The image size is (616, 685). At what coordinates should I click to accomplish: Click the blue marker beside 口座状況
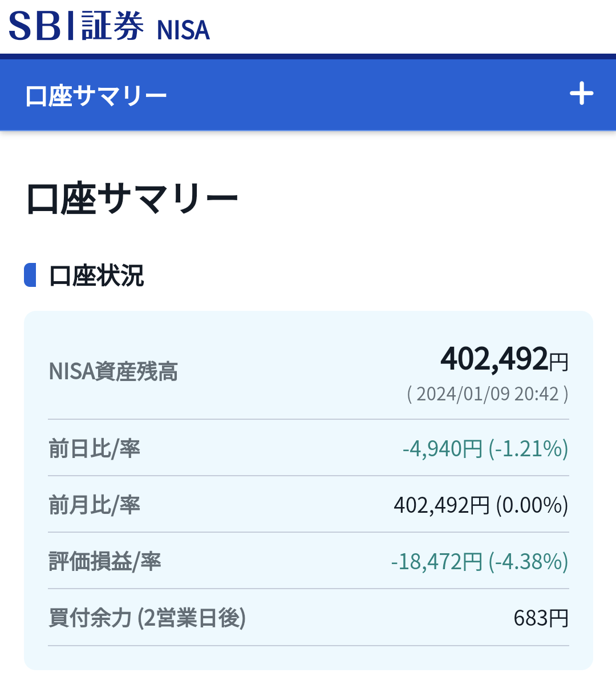[x=30, y=275]
